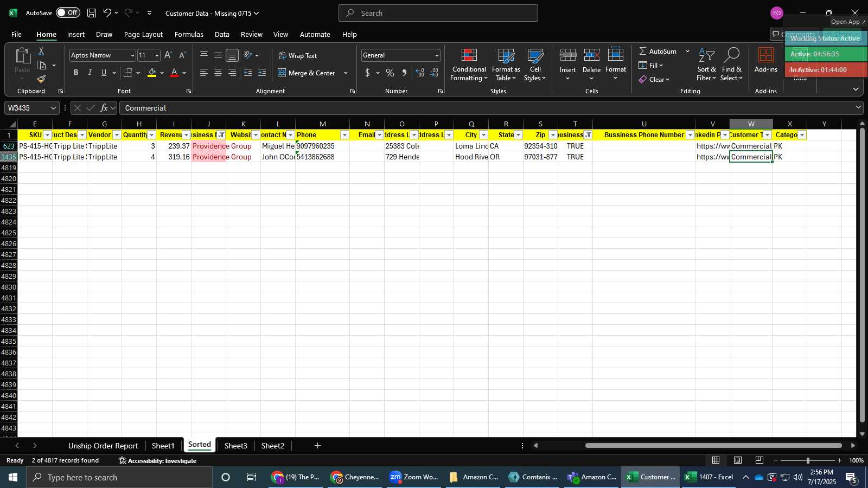Open number format General dropdown
Screen dimensions: 868x488
coord(437,55)
